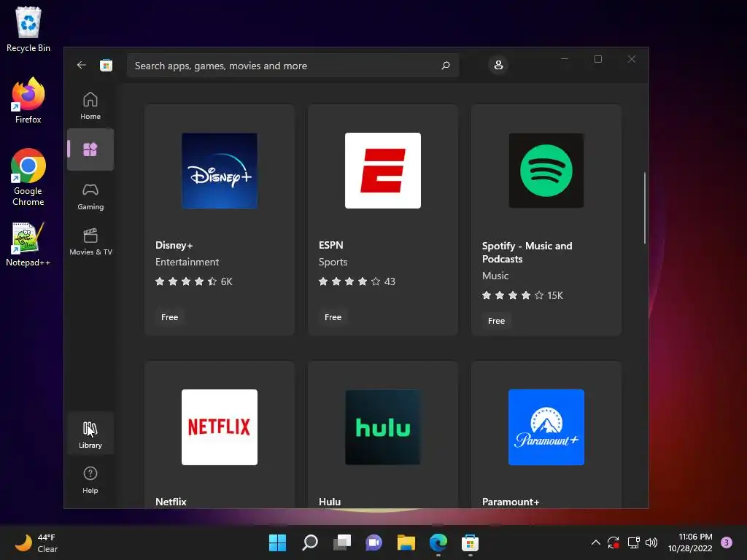The image size is (747, 560).
Task: Open taskbar Search
Action: pyautogui.click(x=309, y=542)
